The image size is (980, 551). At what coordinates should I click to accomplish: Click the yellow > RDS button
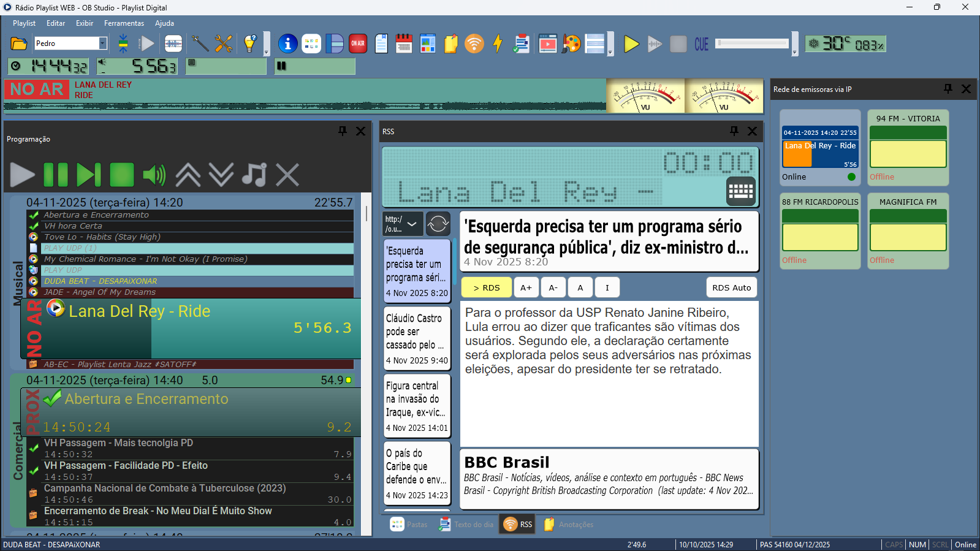tap(486, 287)
